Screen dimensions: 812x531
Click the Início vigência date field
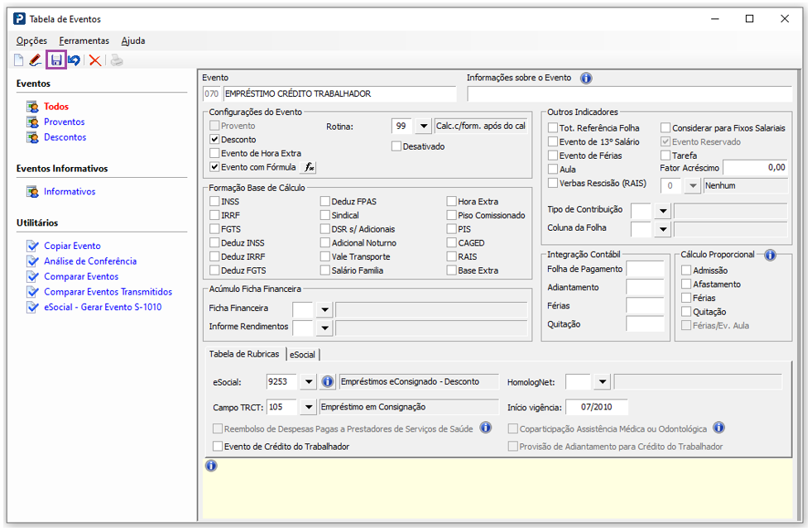[597, 407]
